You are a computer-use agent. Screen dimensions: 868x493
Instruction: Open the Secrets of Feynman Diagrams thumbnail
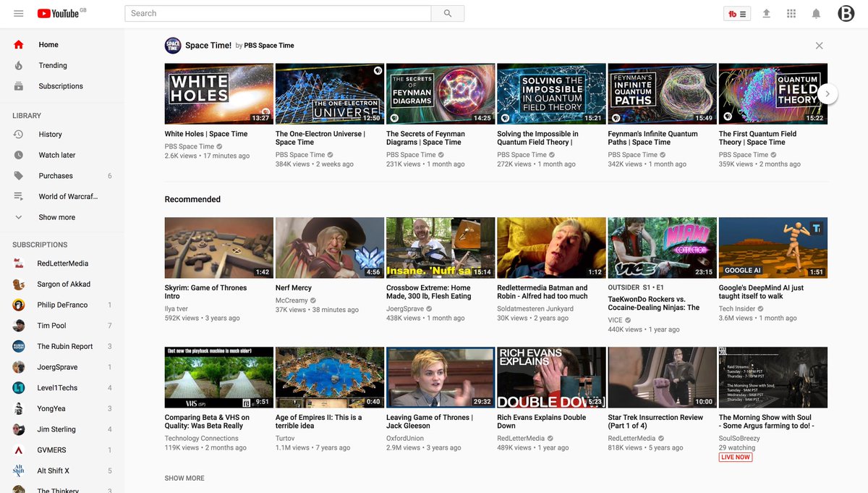(441, 94)
